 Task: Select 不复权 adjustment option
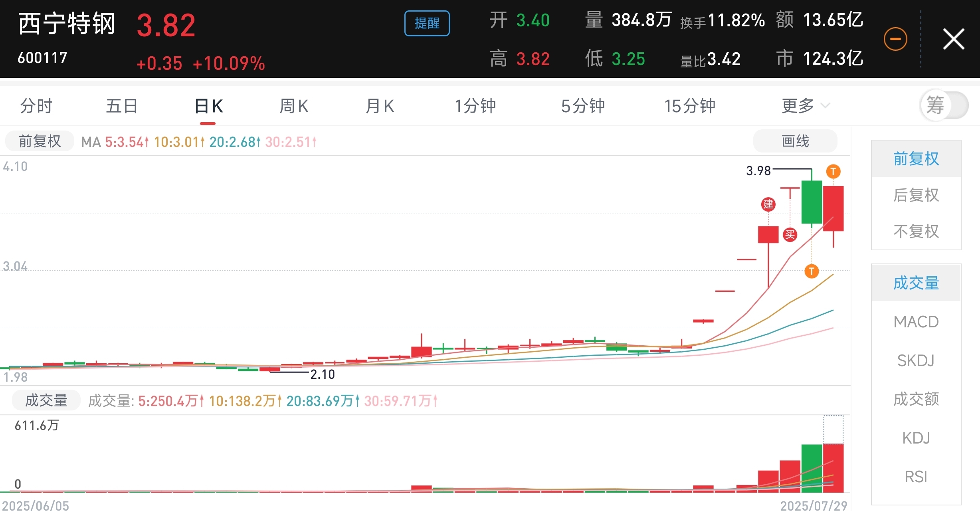[916, 232]
